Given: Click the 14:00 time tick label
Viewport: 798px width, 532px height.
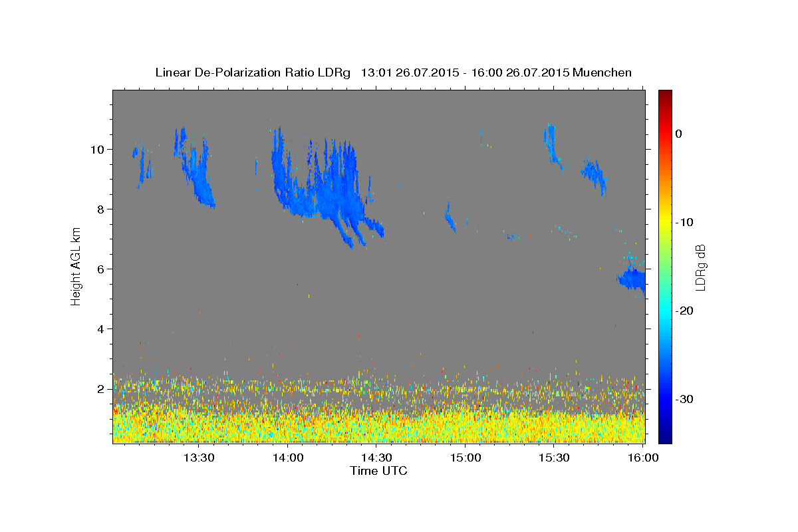Looking at the screenshot, I should click(x=288, y=458).
